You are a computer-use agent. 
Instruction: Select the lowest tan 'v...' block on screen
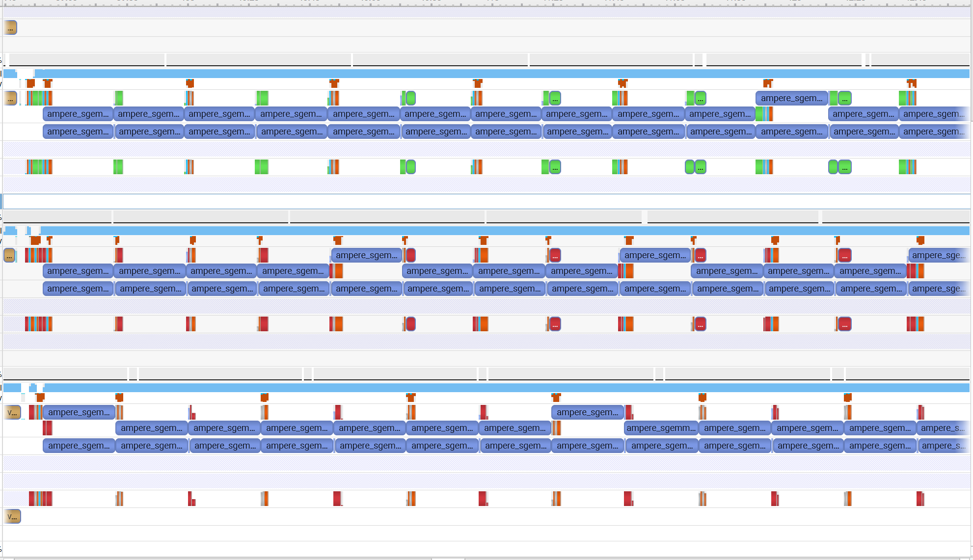[13, 516]
